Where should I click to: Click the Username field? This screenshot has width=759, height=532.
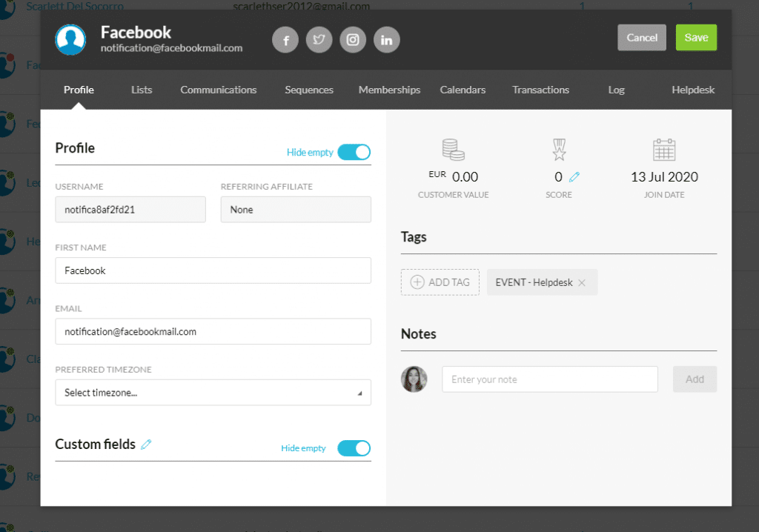tap(130, 210)
